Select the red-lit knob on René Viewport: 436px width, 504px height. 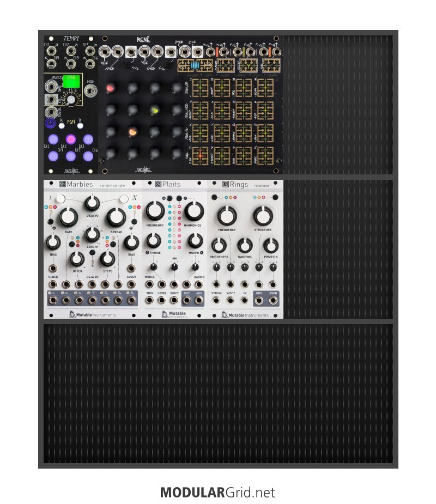(110, 88)
